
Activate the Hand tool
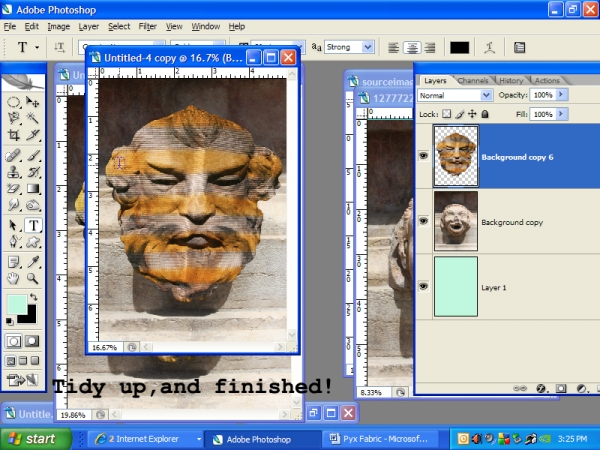(13, 279)
